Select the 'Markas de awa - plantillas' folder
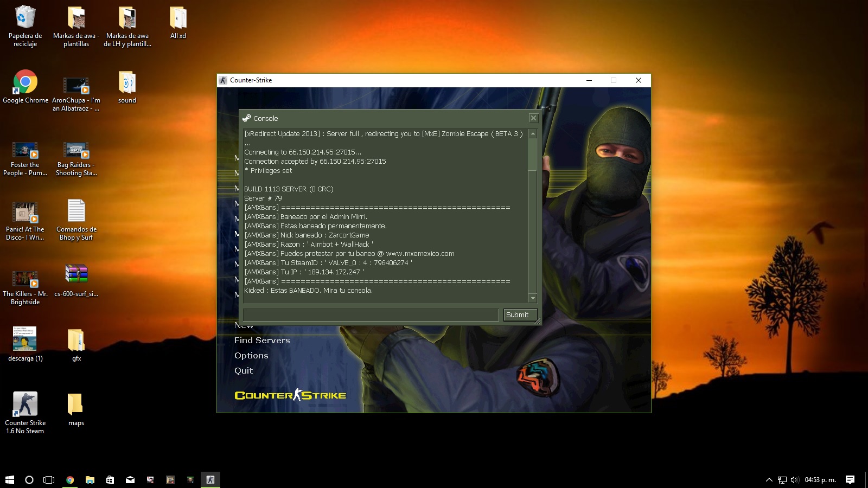The image size is (868, 488). (76, 26)
